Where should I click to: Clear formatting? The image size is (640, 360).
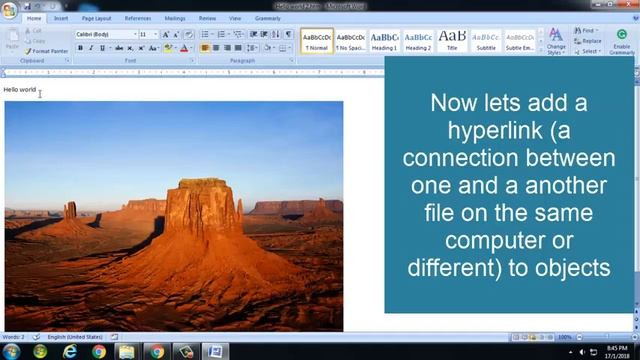tap(189, 35)
